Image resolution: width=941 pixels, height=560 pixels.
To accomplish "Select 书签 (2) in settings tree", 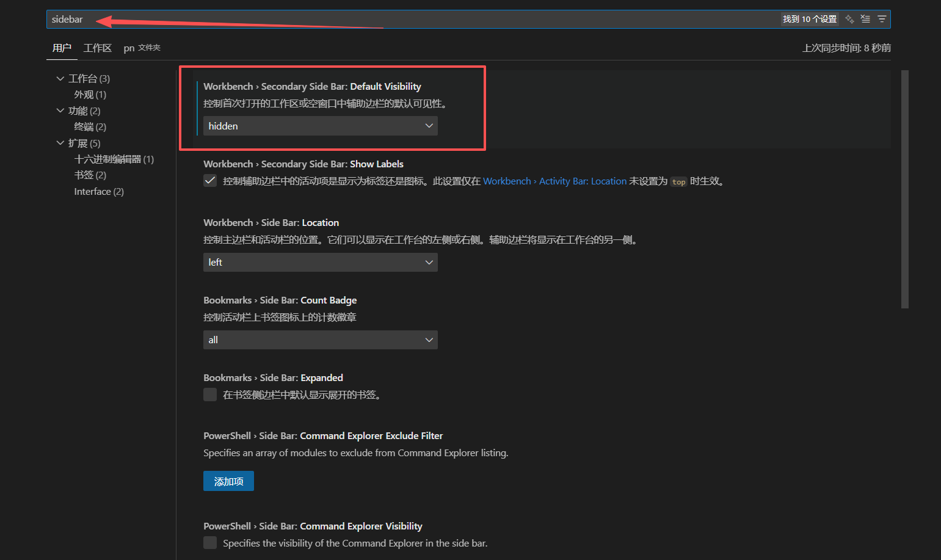I will pyautogui.click(x=90, y=175).
